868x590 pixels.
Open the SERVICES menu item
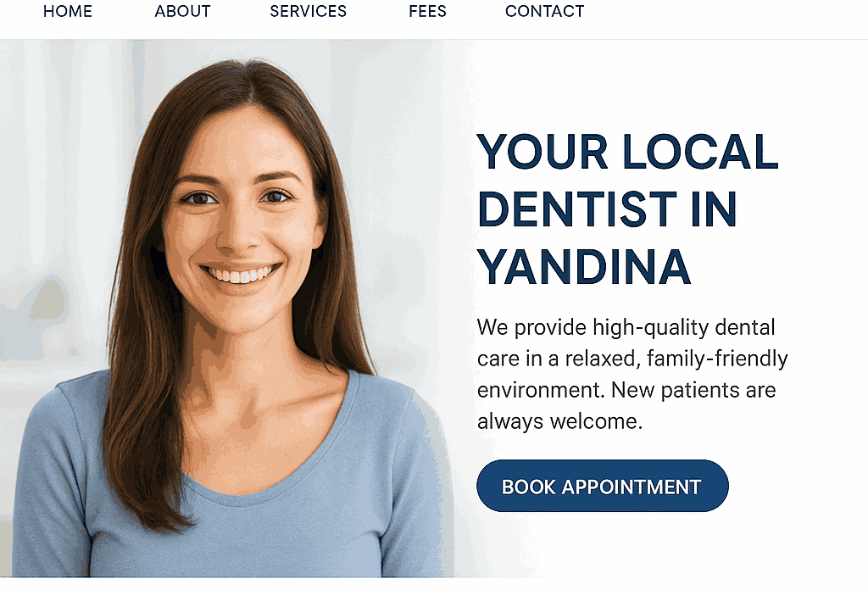(309, 11)
